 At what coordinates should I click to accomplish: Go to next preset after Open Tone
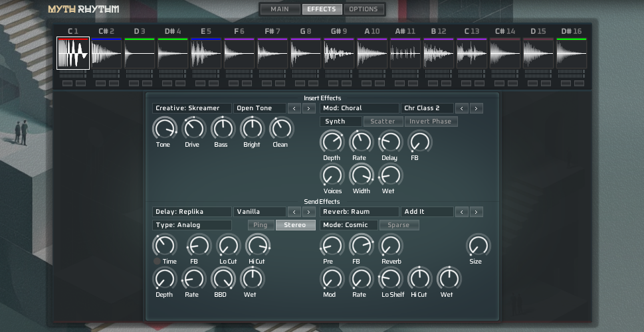click(308, 108)
